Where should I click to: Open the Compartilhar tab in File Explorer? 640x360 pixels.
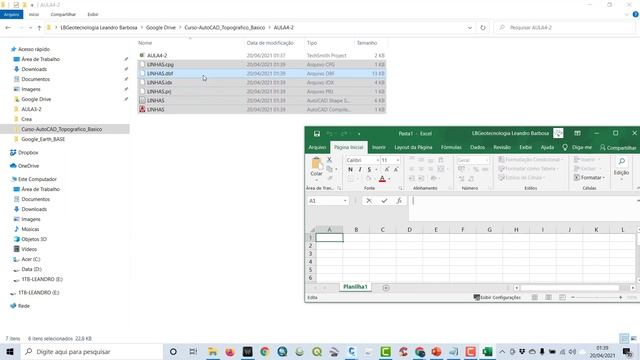[63, 14]
